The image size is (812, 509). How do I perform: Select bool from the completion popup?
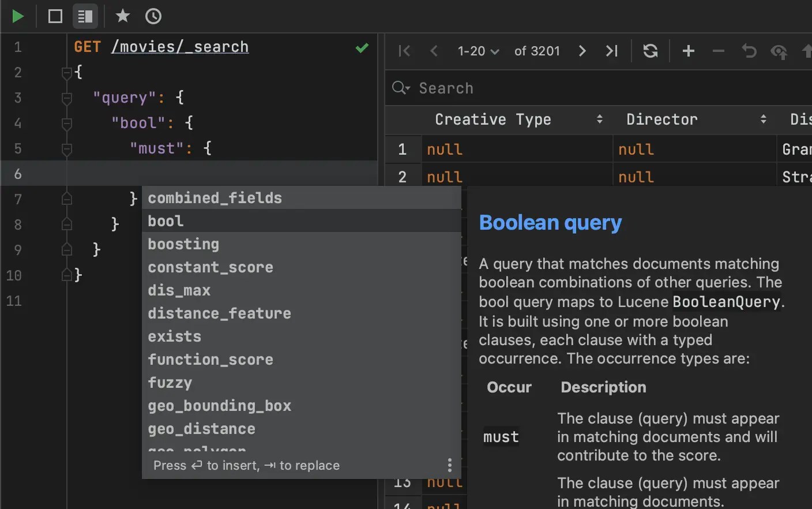165,220
